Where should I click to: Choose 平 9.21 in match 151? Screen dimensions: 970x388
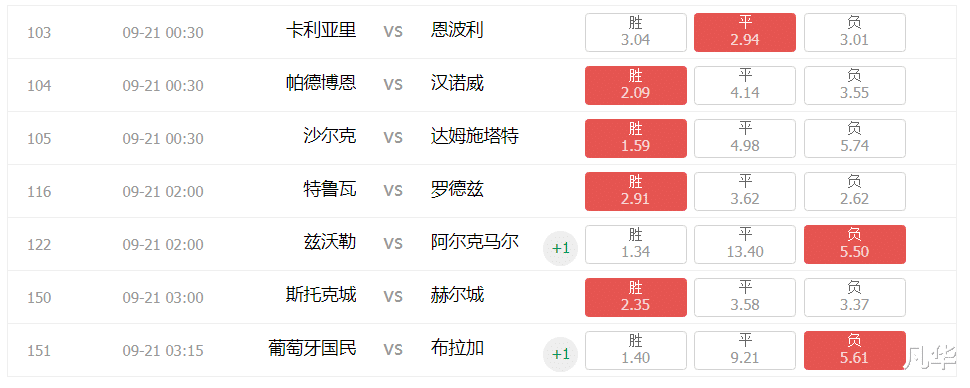coord(745,351)
